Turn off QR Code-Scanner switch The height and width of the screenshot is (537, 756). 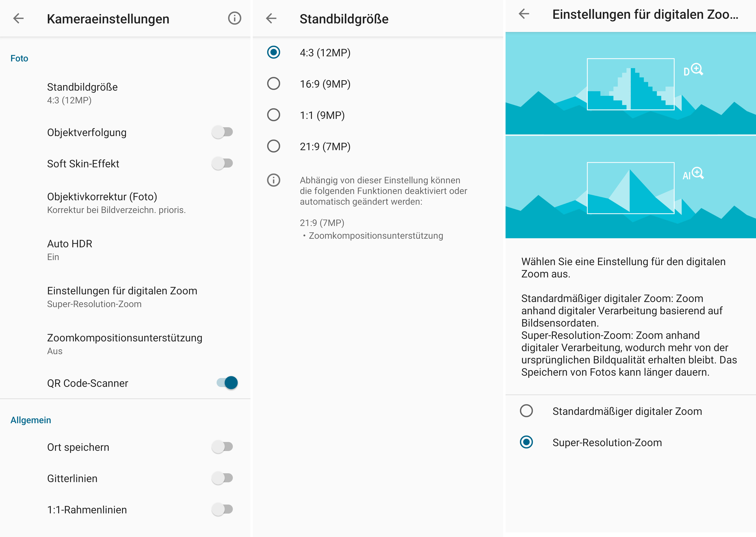(227, 383)
